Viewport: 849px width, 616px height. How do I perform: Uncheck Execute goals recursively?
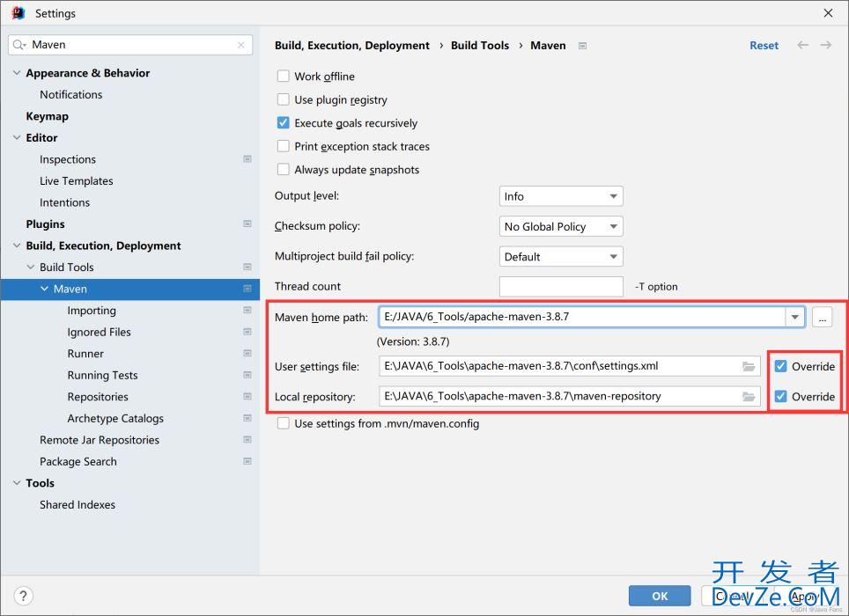284,123
